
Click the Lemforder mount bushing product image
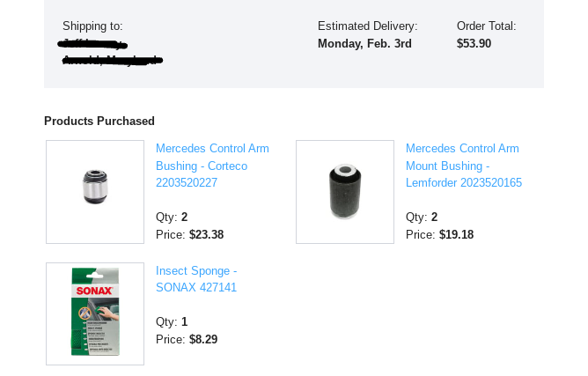coord(344,191)
